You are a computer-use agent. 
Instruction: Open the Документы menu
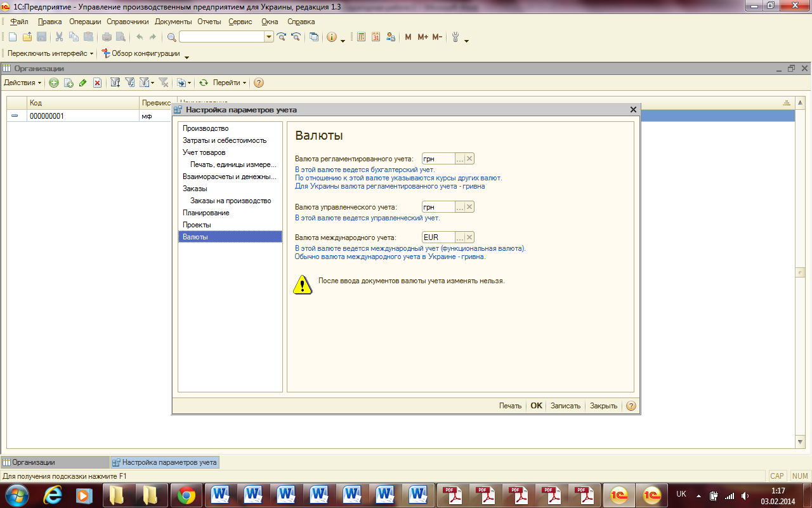coord(173,22)
